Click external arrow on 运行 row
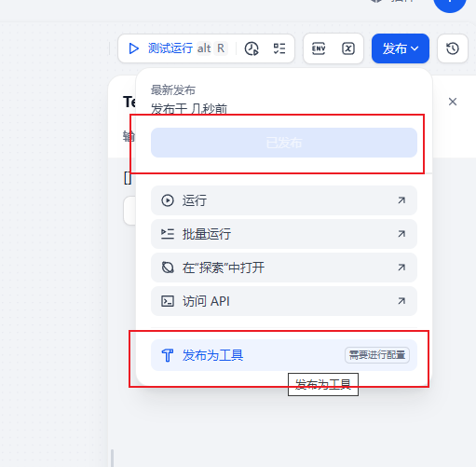476x467 pixels. 401,200
